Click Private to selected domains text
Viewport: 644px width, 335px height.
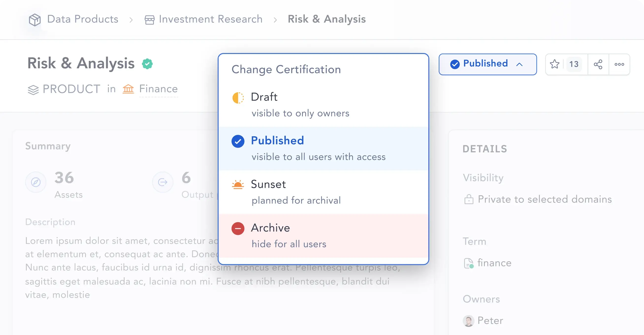pos(545,200)
